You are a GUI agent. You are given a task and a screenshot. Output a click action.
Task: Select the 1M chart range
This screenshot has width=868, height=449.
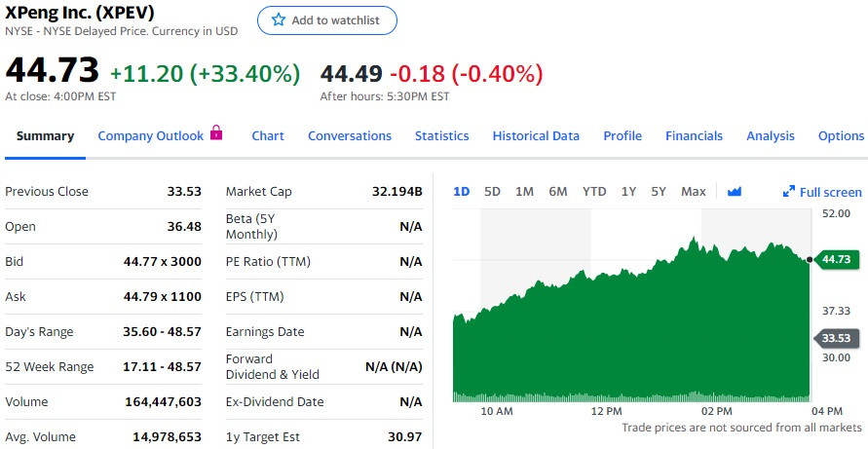click(x=524, y=192)
